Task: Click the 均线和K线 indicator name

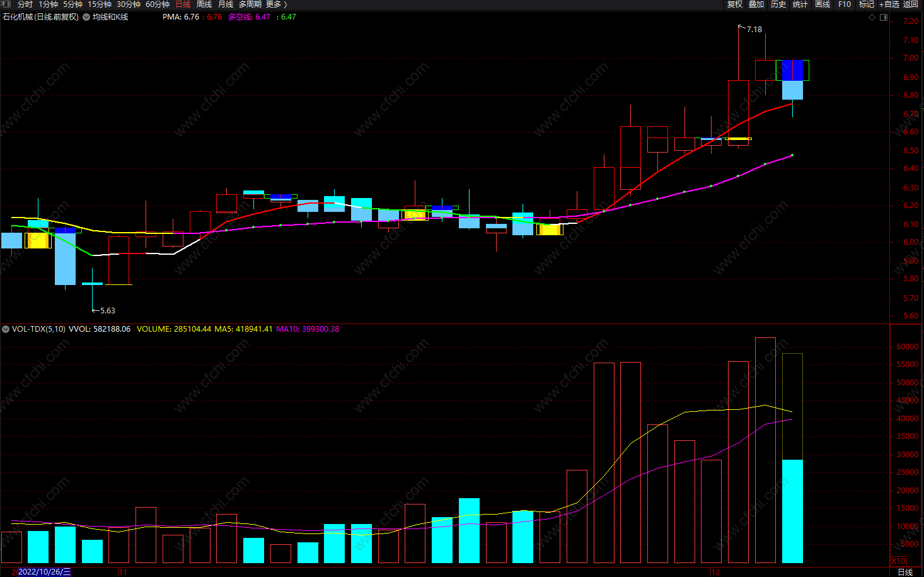Action: [110, 17]
